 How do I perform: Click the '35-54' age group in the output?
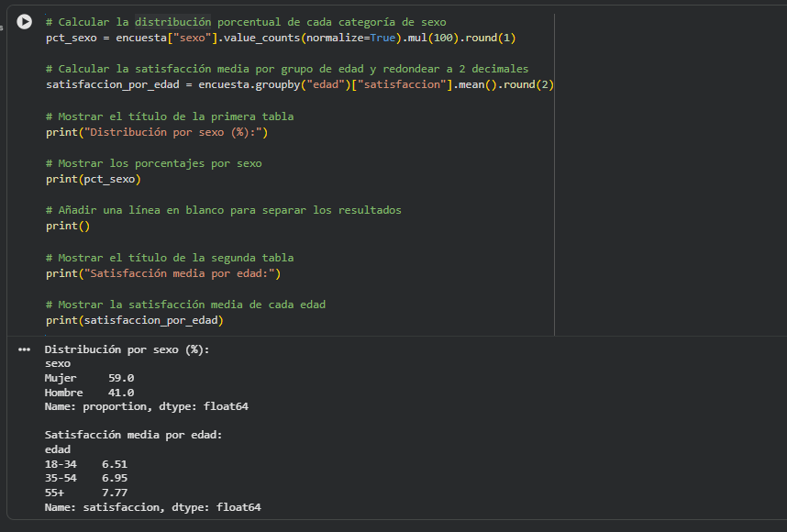tap(61, 478)
